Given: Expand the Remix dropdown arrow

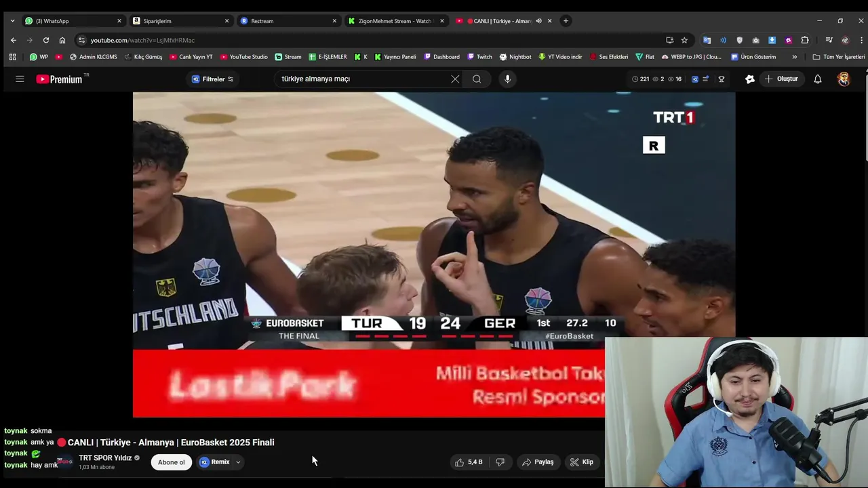Looking at the screenshot, I should point(238,462).
